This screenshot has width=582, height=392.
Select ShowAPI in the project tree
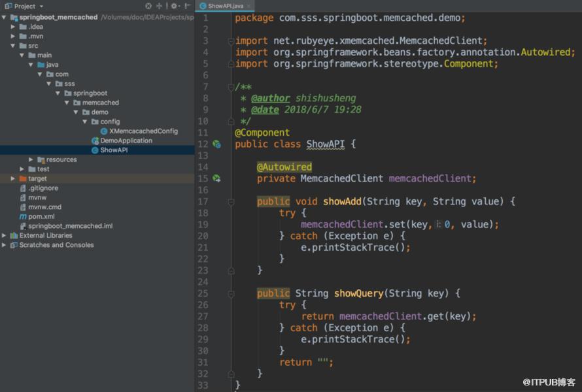pos(114,150)
